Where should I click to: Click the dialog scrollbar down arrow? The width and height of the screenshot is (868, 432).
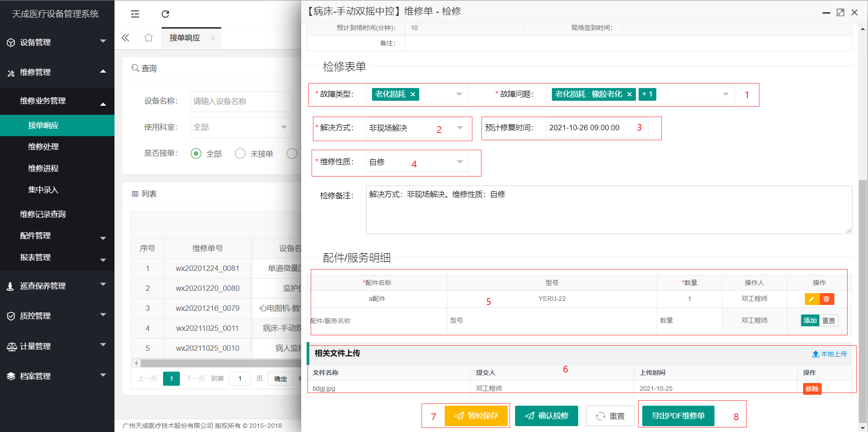tap(863, 427)
